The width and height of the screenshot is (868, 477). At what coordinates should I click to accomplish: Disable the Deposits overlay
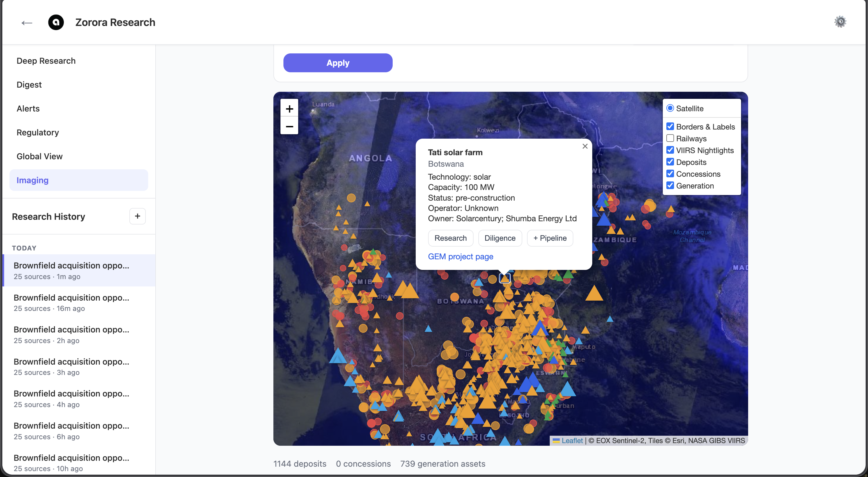(670, 162)
